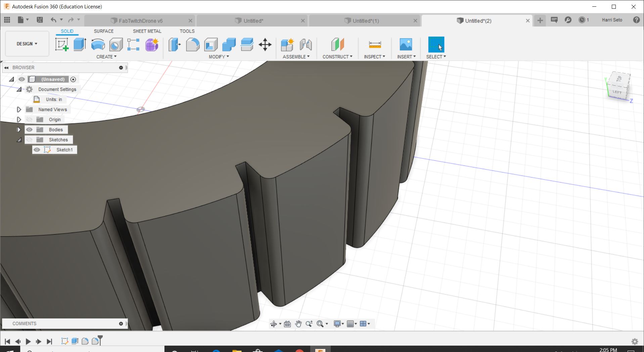
Task: Open the CONSTRUCT dropdown menu
Action: pos(337,57)
